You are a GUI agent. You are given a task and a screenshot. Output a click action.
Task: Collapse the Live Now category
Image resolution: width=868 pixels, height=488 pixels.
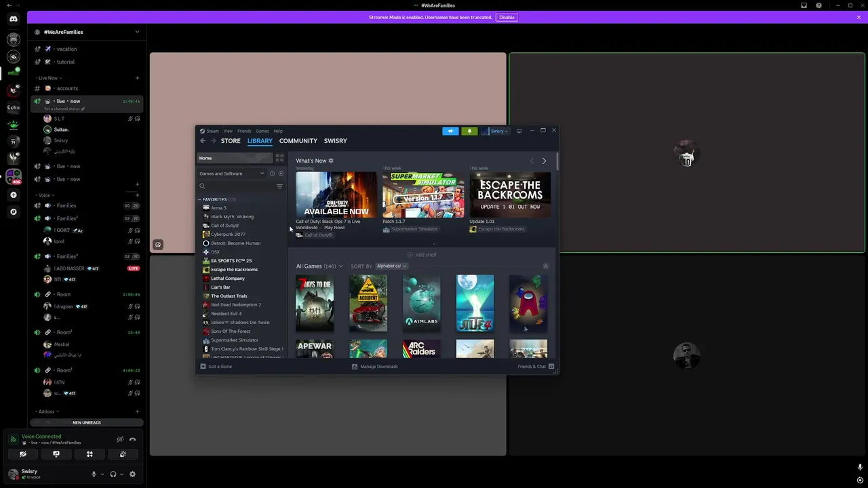(48, 78)
